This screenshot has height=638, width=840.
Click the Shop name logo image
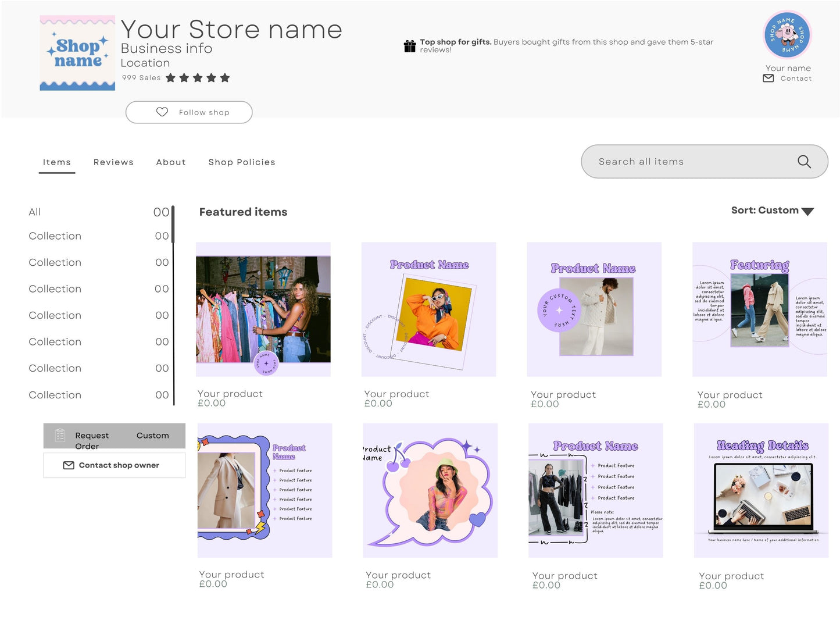(x=77, y=52)
